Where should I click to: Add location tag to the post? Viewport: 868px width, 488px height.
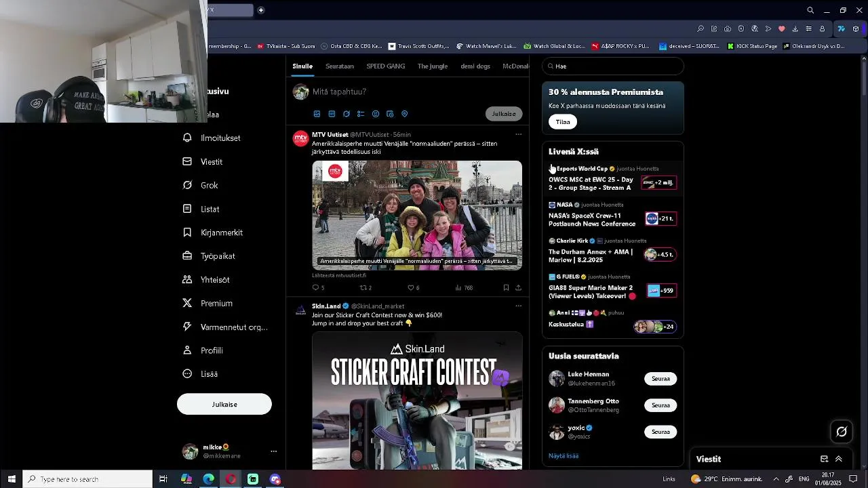tap(405, 114)
